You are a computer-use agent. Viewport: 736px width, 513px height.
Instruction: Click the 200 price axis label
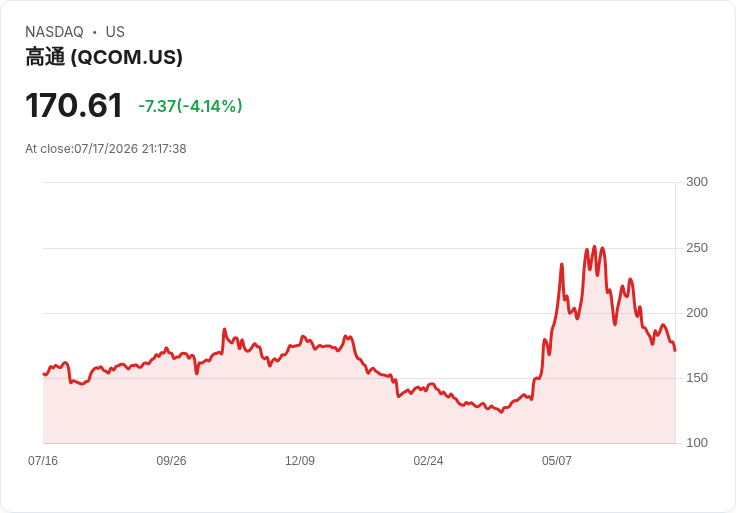point(697,313)
